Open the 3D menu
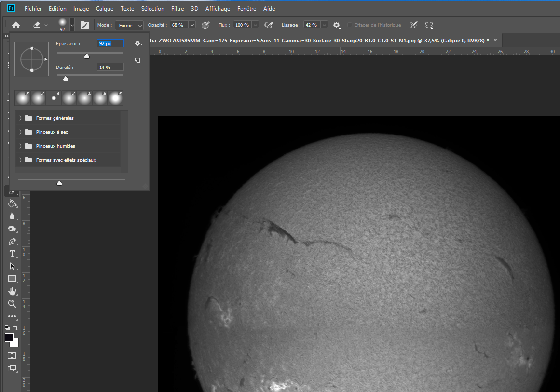The width and height of the screenshot is (560, 392). pos(195,9)
